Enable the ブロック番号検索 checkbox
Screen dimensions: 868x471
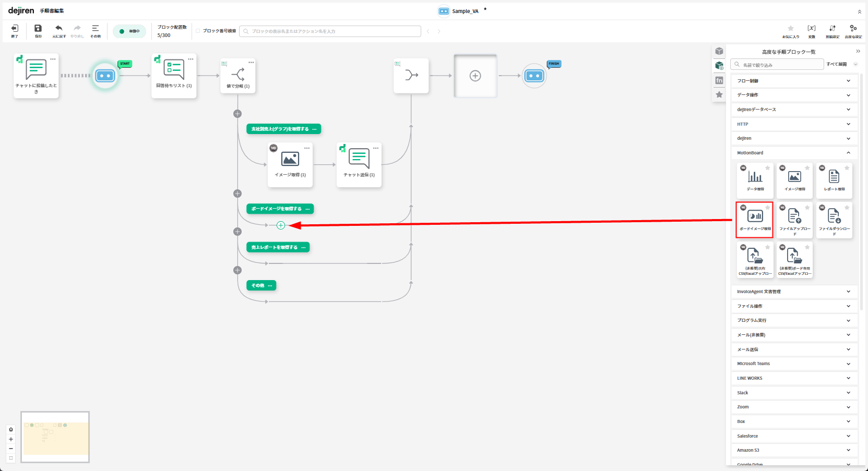click(198, 31)
